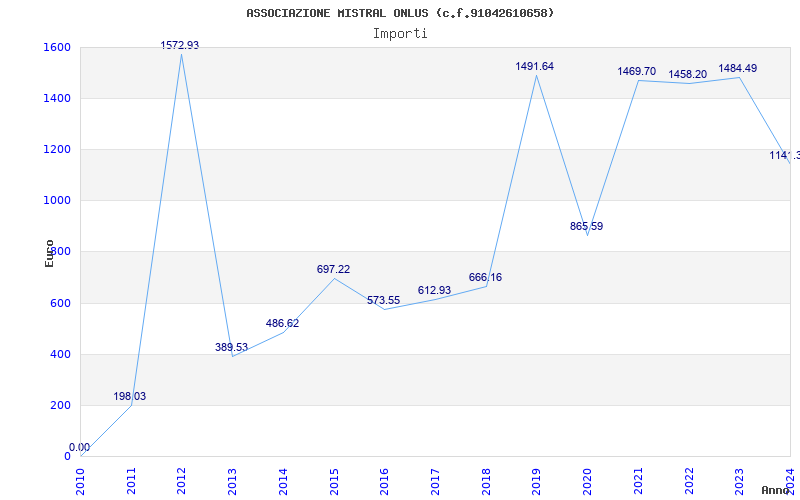Image resolution: width=800 pixels, height=500 pixels.
Task: Click the 486.62 data label
Action: [282, 323]
